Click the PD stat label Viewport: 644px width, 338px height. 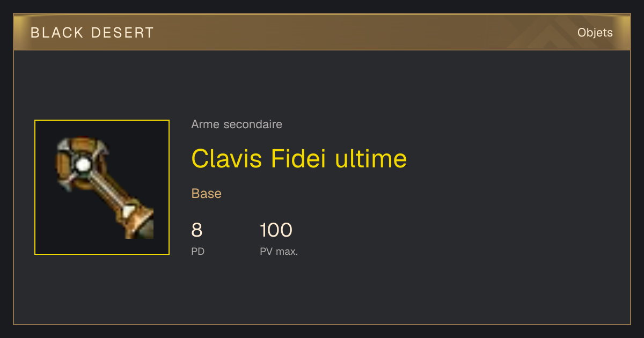pos(198,251)
